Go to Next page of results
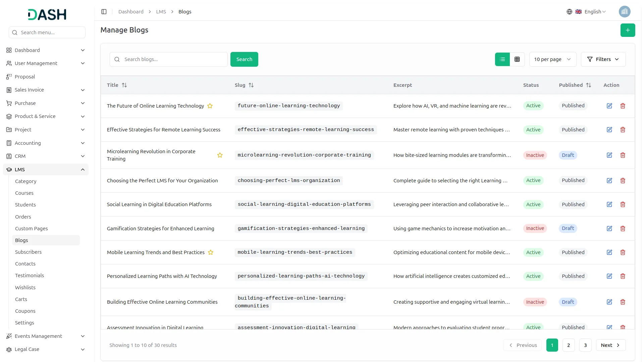The image size is (644, 362). (x=610, y=345)
